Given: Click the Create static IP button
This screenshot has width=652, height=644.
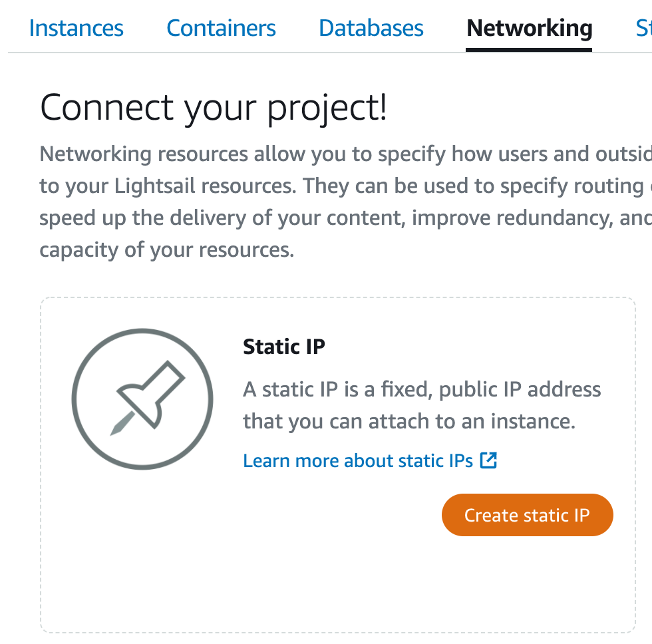Looking at the screenshot, I should 527,515.
